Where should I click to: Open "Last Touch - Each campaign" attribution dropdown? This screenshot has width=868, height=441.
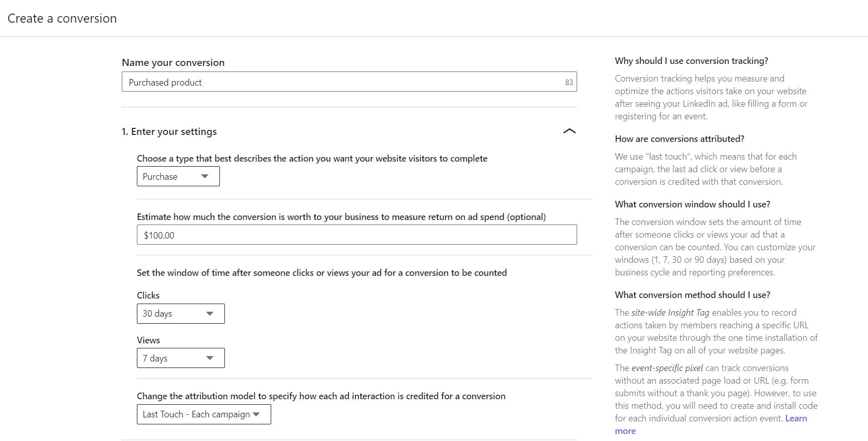(204, 414)
